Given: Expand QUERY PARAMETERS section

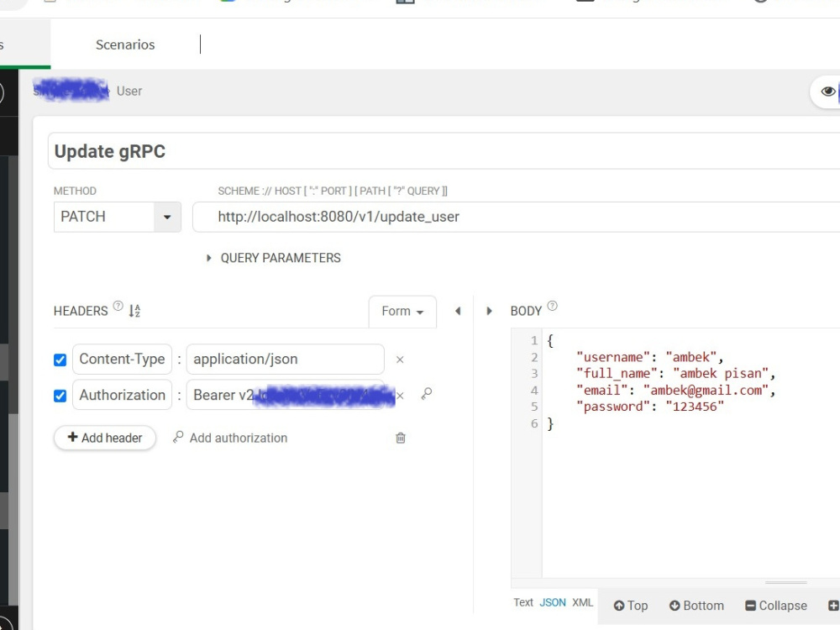Looking at the screenshot, I should [274, 258].
